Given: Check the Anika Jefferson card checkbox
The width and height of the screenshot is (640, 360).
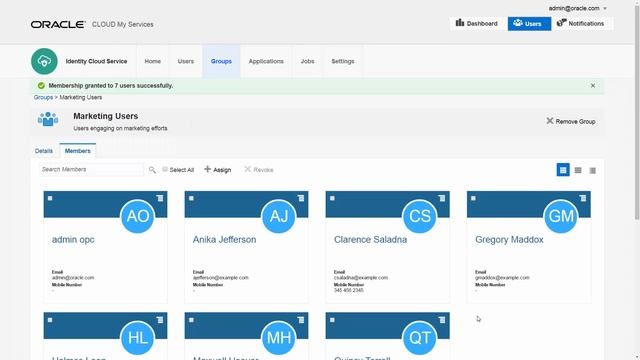Looking at the screenshot, I should 191,198.
